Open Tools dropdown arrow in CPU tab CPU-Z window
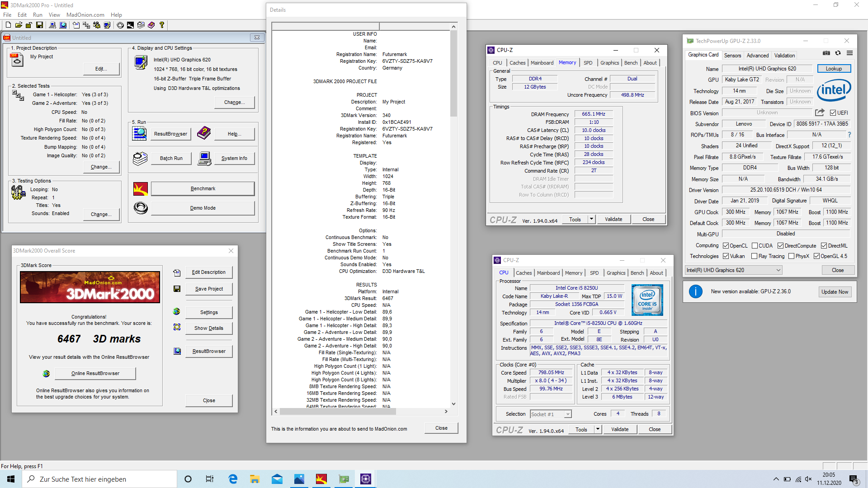The width and height of the screenshot is (868, 488). [x=597, y=429]
